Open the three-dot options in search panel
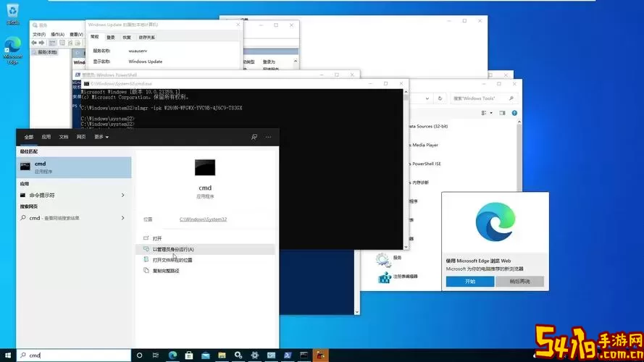The width and height of the screenshot is (644, 362). pos(268,137)
